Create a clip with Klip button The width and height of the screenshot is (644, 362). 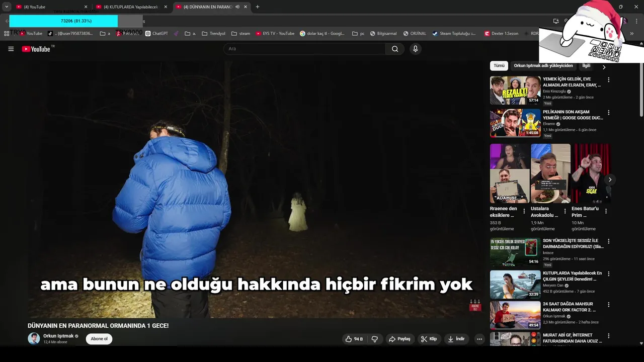[x=429, y=339]
